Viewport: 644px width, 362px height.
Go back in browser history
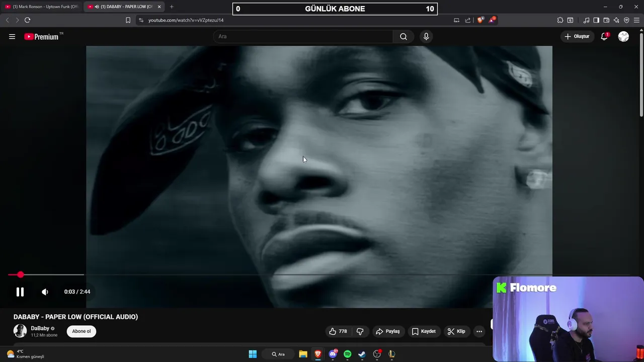click(x=7, y=20)
